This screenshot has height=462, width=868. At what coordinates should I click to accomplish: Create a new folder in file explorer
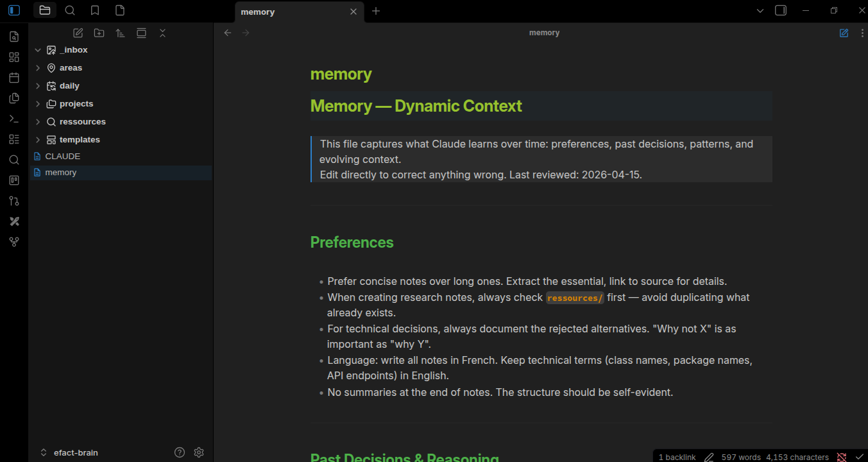99,33
